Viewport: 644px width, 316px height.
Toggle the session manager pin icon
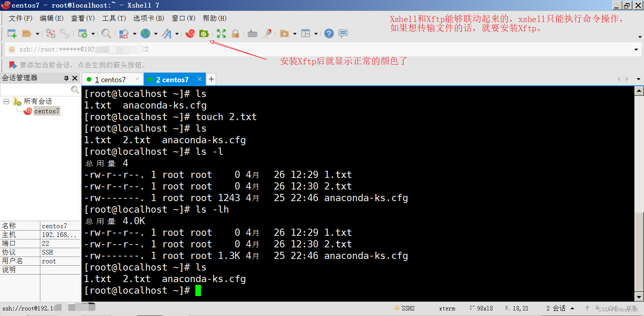pyautogui.click(x=66, y=78)
